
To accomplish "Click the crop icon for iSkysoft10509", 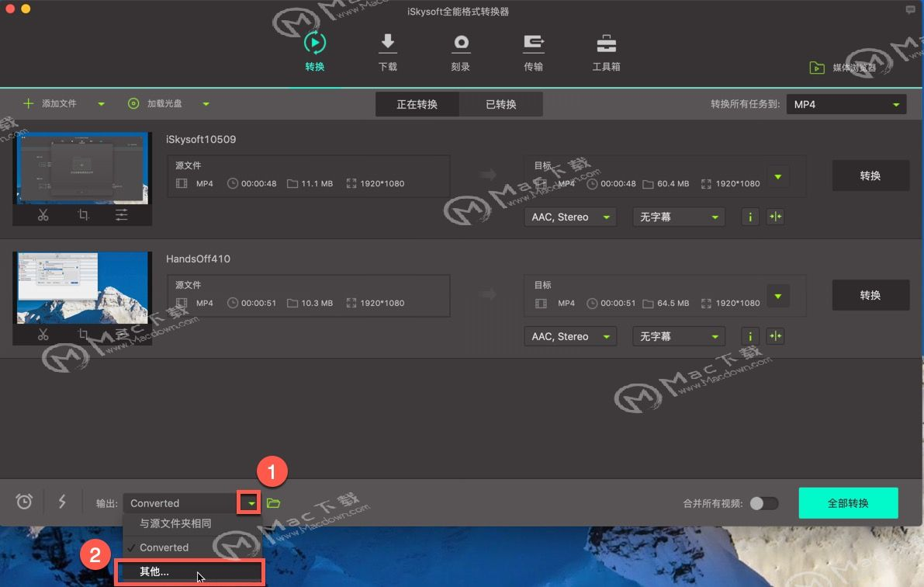I will tap(83, 215).
